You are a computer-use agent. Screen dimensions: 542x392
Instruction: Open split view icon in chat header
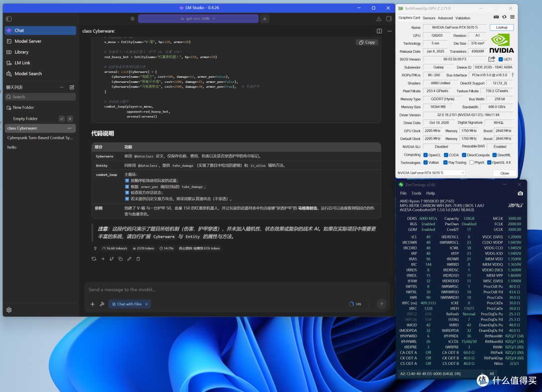point(379,31)
